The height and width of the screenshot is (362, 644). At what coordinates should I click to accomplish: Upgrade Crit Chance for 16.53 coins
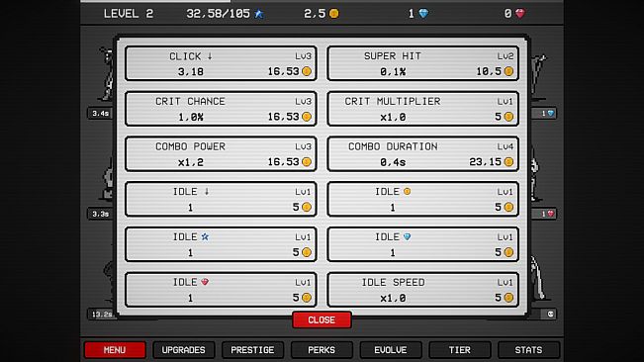pos(221,109)
